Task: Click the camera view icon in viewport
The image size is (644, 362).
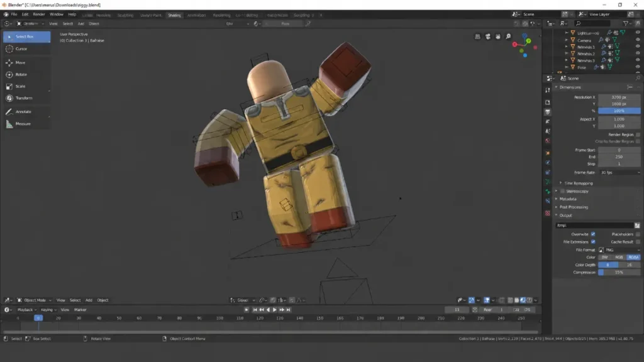Action: pos(487,36)
